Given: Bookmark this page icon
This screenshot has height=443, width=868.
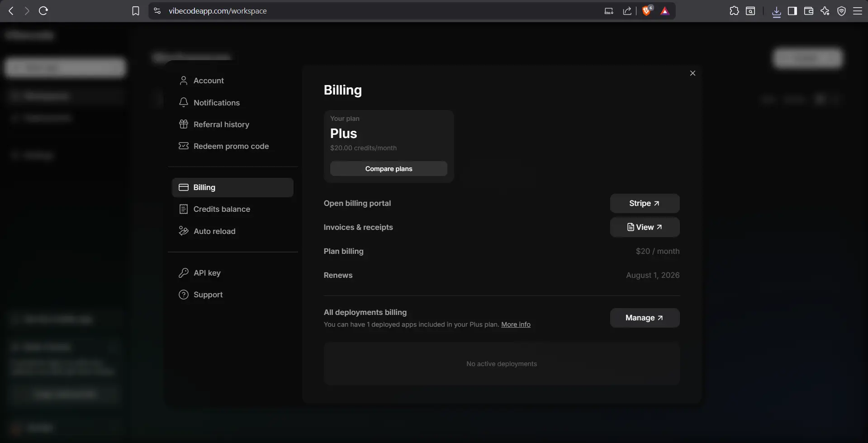Looking at the screenshot, I should point(136,11).
